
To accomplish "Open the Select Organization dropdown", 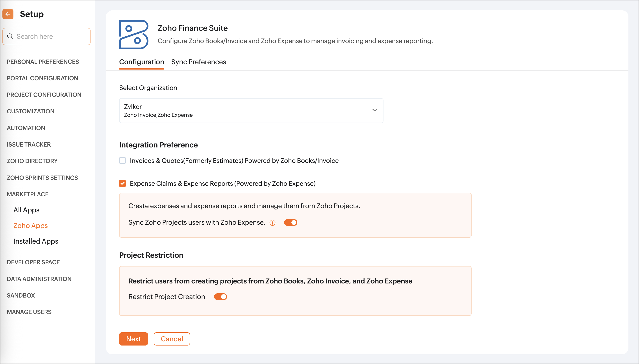I will coord(251,110).
